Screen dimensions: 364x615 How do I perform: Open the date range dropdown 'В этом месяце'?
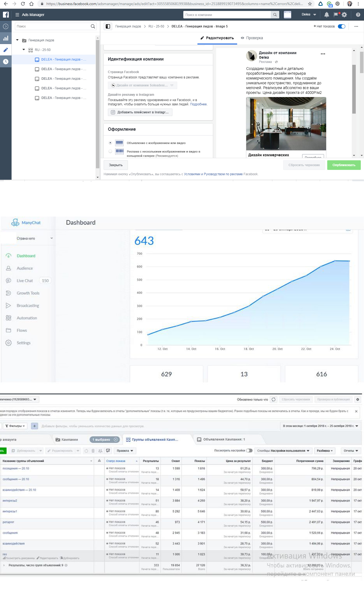[x=320, y=426]
